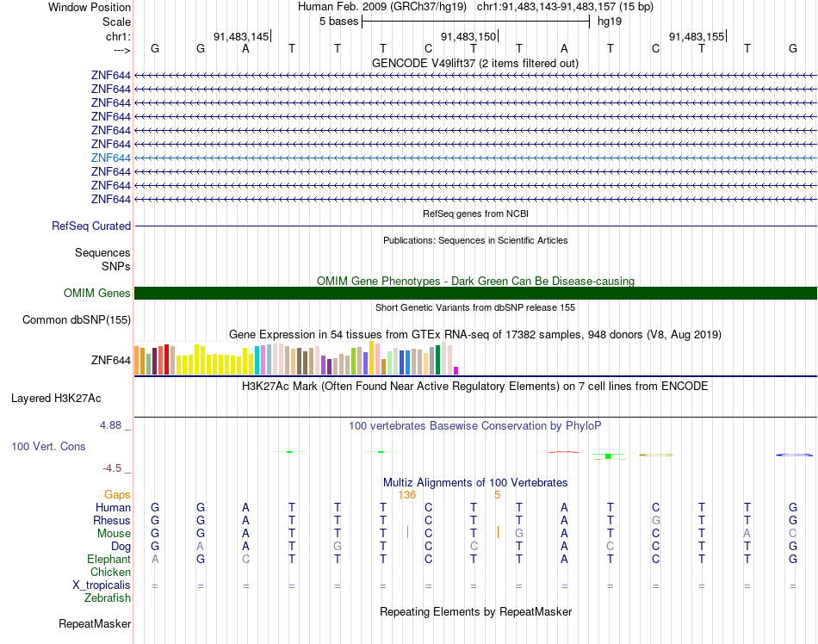Click the 91,483,150 position marker on ruler
Image resolution: width=818 pixels, height=644 pixels.
point(469,36)
